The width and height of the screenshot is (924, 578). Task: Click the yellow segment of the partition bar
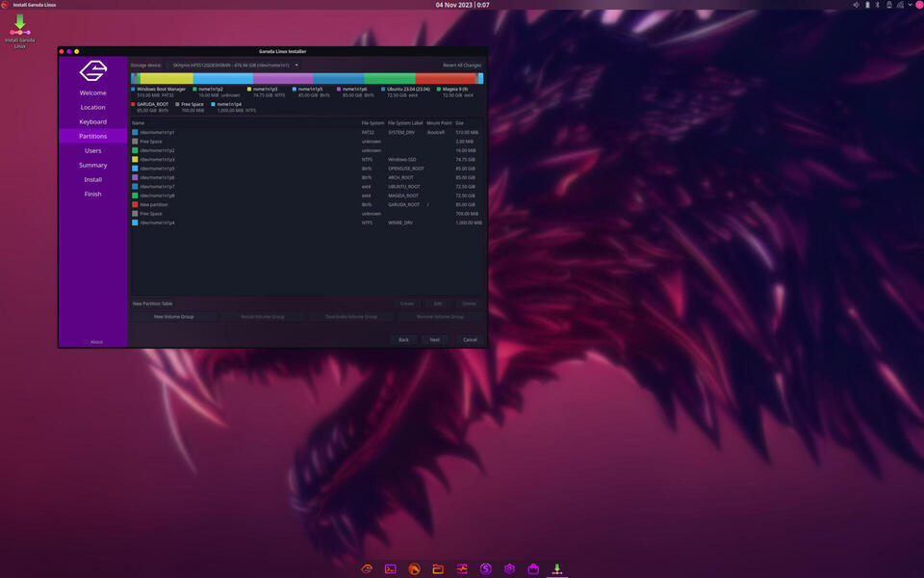(x=167, y=78)
